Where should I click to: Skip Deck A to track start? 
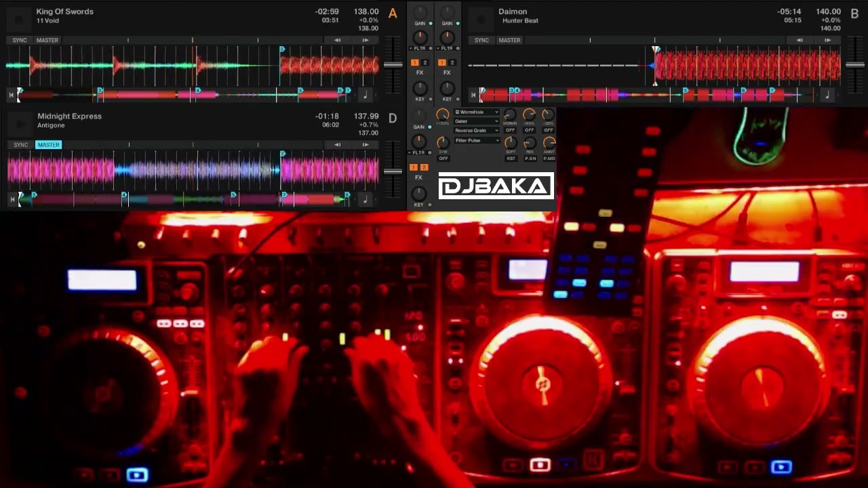[11, 95]
